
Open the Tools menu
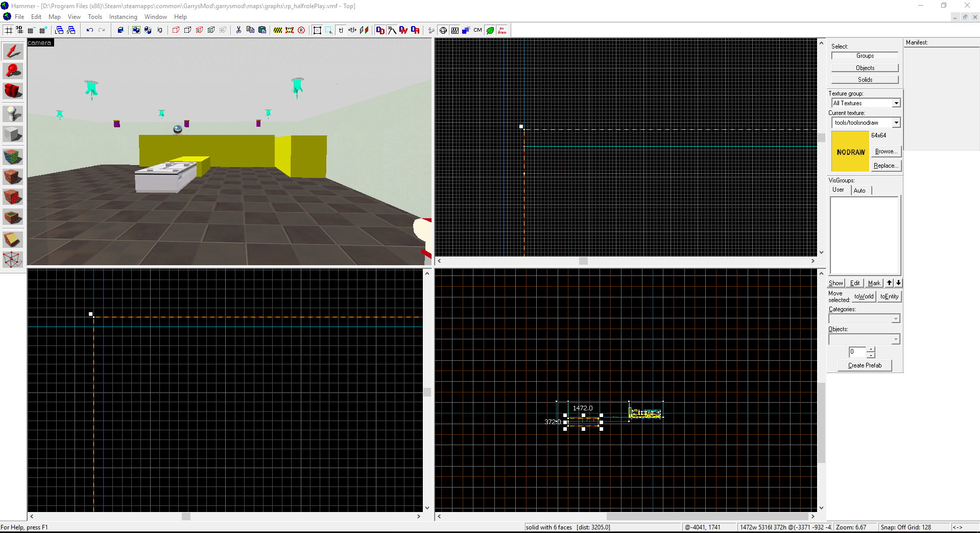coord(95,17)
